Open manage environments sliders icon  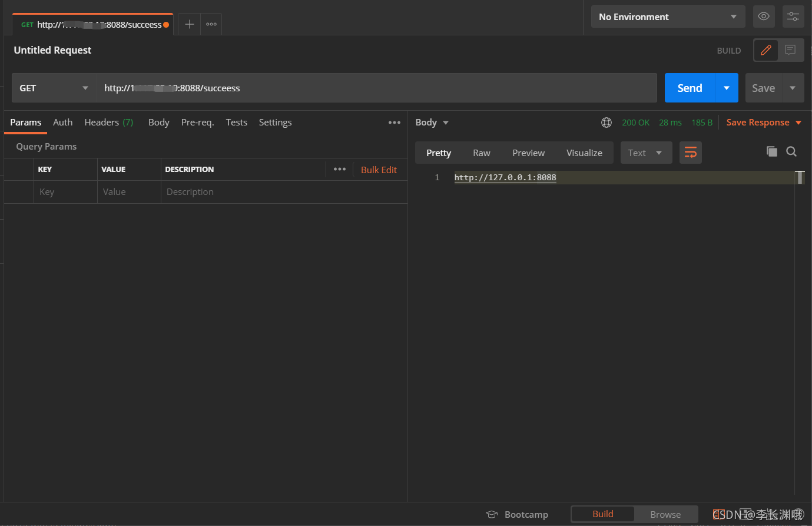793,16
